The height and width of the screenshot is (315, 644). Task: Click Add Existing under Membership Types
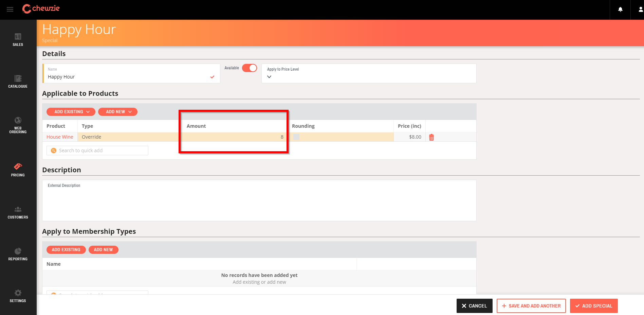click(x=66, y=250)
